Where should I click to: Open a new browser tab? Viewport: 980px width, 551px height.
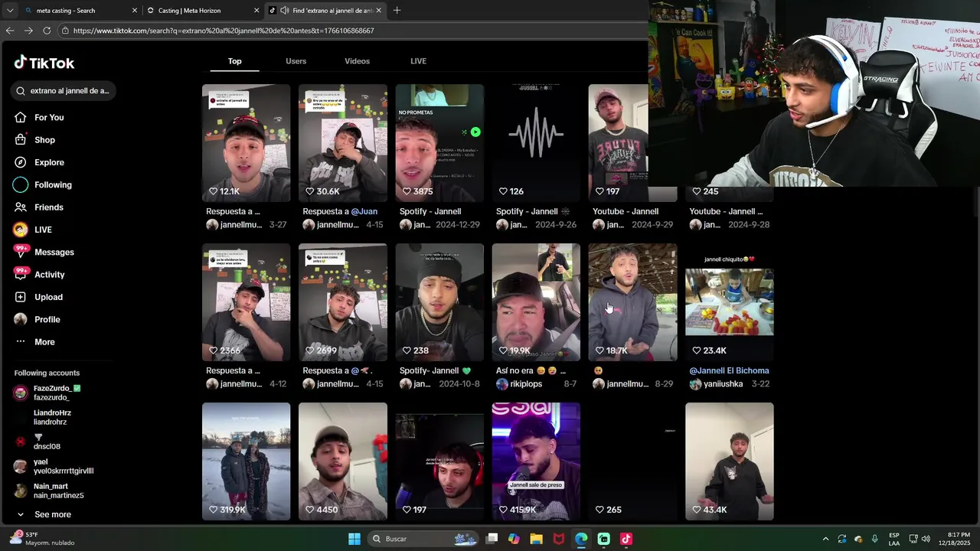pyautogui.click(x=397, y=11)
